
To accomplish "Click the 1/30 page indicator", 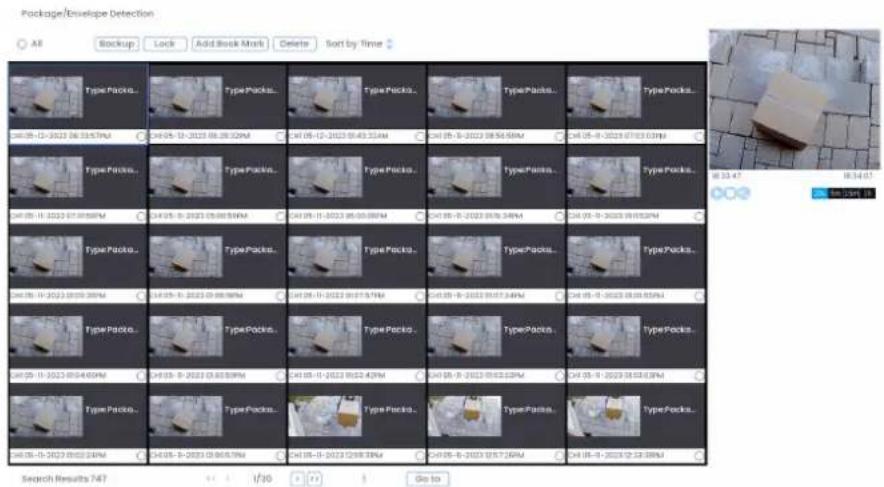I will 262,479.
